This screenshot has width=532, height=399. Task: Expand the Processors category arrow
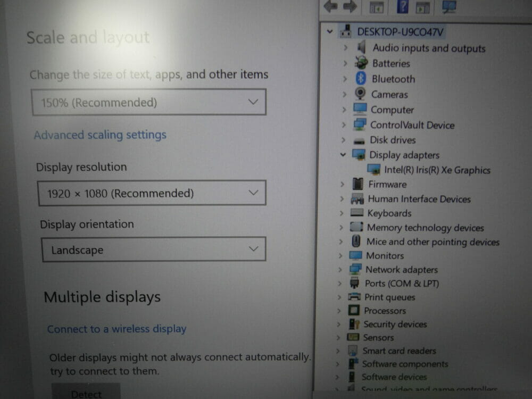coord(339,311)
